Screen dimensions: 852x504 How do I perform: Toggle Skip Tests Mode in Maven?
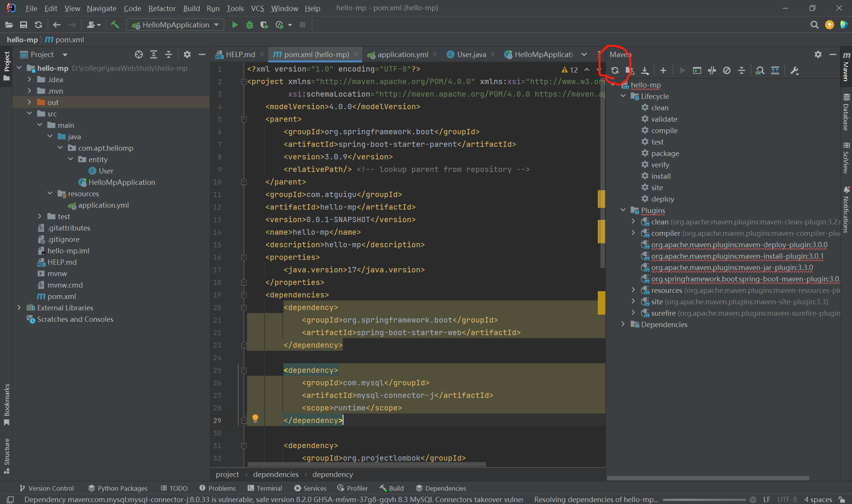pos(726,70)
